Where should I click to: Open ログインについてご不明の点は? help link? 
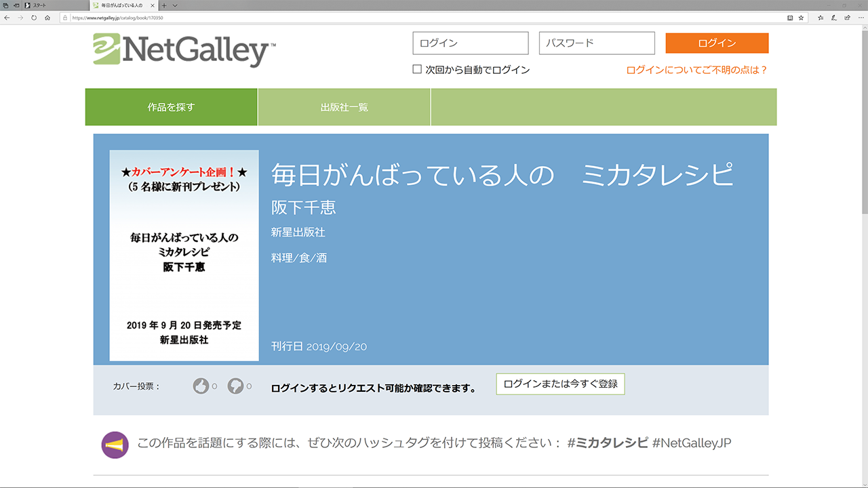[x=696, y=70]
